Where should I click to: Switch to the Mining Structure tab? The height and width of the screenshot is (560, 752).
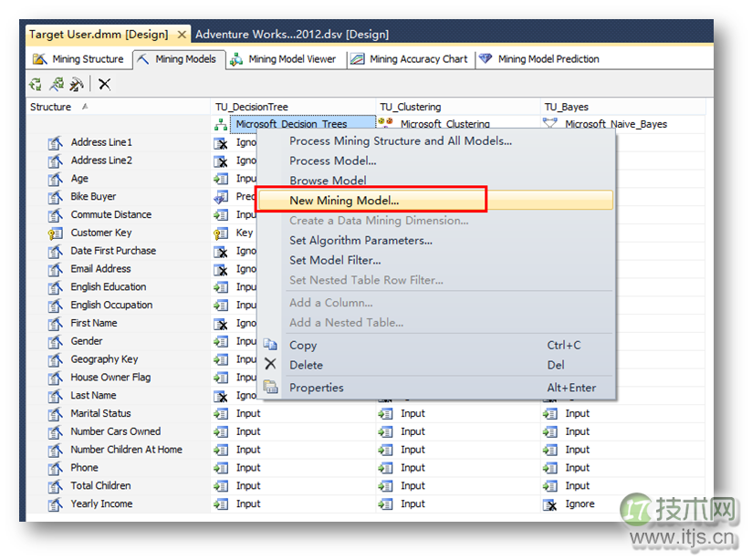[x=78, y=59]
